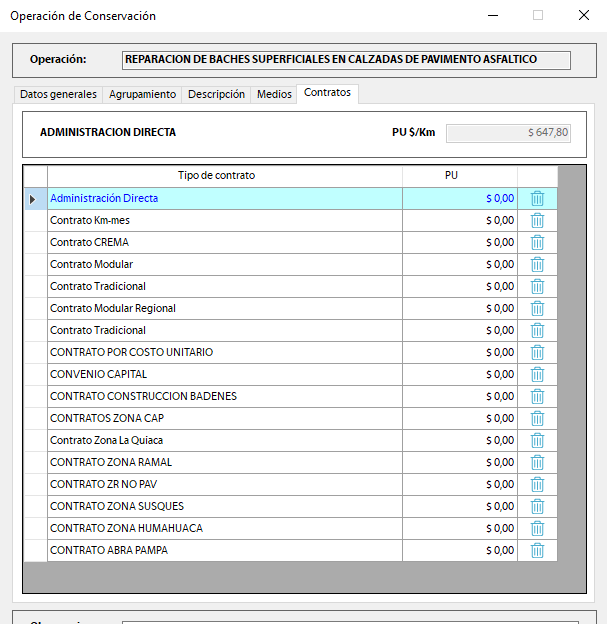
Task: Click trash icon next to Contrato Modular Regional
Action: pos(537,308)
